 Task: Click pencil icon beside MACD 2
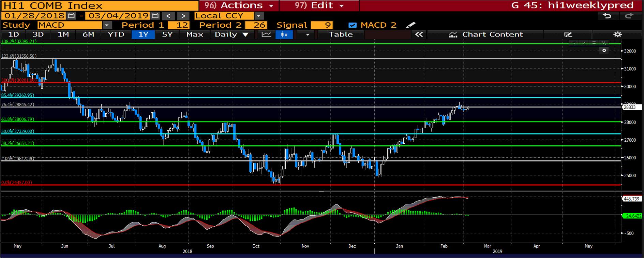(411, 25)
